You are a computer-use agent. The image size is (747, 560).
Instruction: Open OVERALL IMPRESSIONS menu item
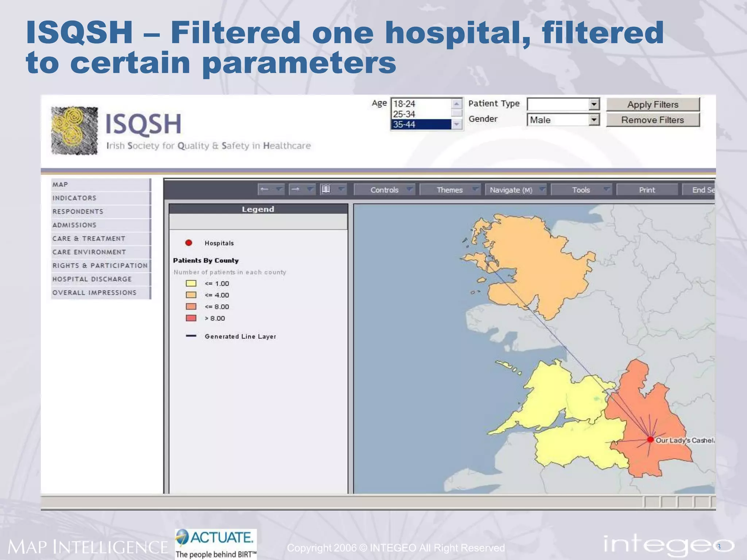click(101, 292)
